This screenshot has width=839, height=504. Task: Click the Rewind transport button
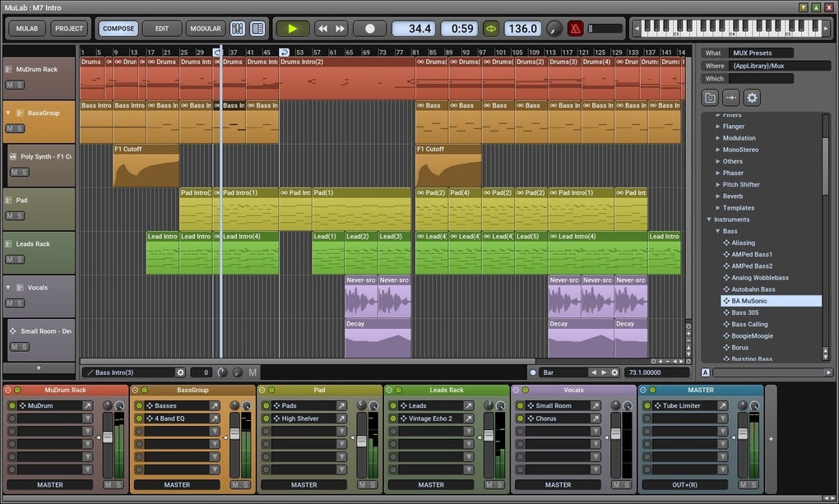pyautogui.click(x=322, y=29)
